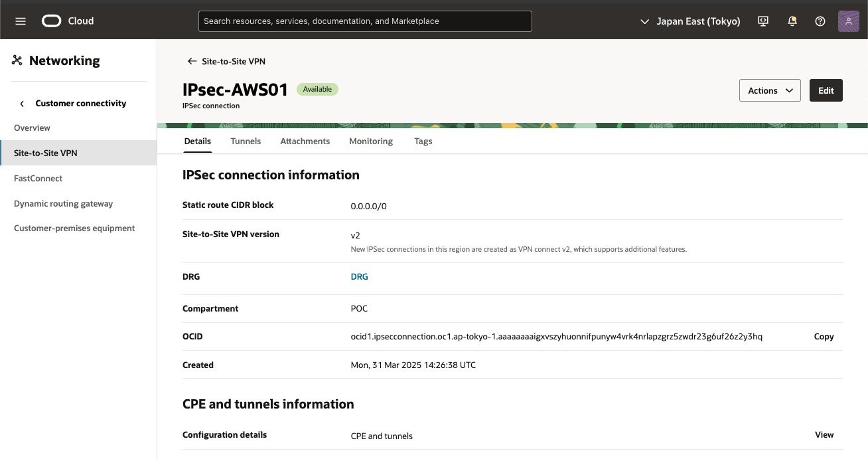Click the Available status badge
This screenshot has width=868, height=461.
pos(317,89)
